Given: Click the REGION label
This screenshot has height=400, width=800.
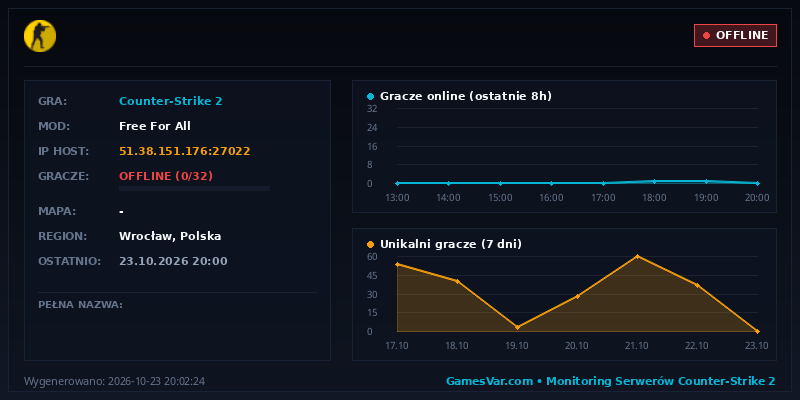Looking at the screenshot, I should (x=63, y=236).
